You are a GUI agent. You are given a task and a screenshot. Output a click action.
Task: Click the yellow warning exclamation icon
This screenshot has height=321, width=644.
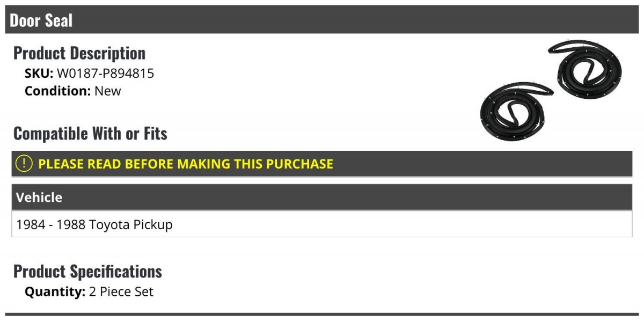click(x=24, y=163)
